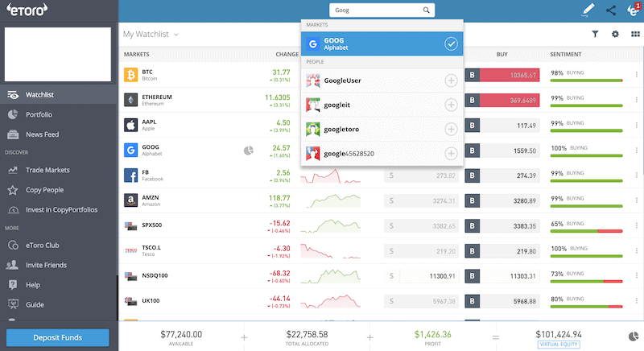Click the GOOG logo in watchlist row
This screenshot has height=351, width=644.
click(131, 150)
